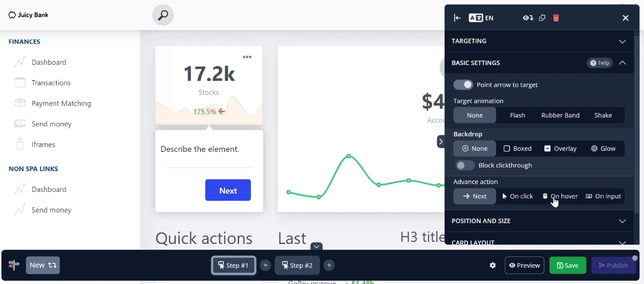Expand Position and Size section
The image size is (644, 284).
[x=539, y=221]
